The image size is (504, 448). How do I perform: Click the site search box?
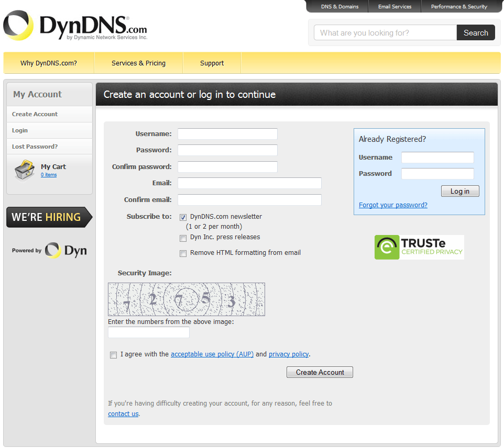point(385,33)
